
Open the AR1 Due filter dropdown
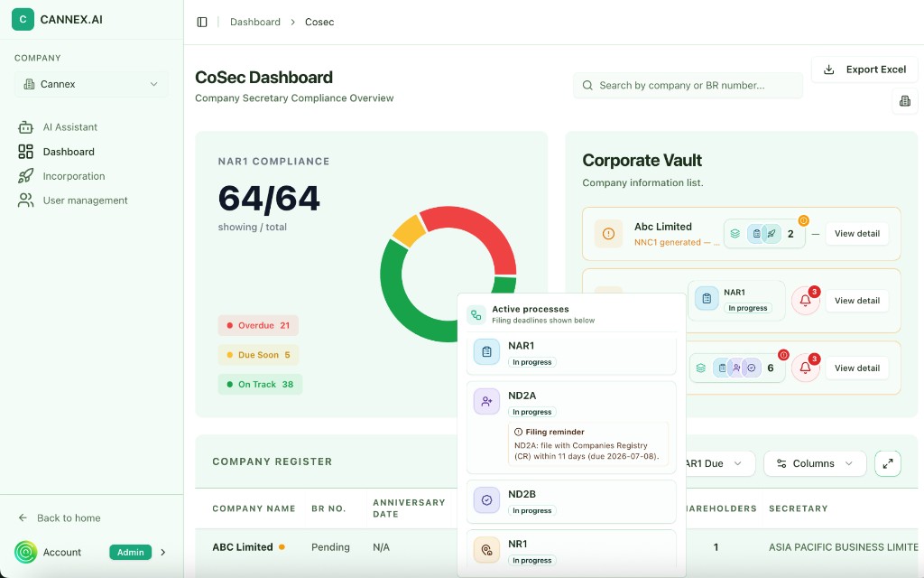tap(720, 463)
